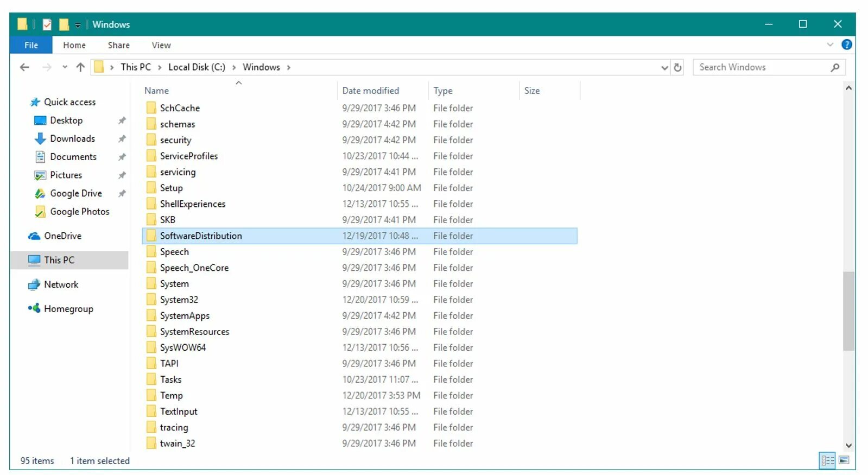Open Google Drive in navigation pane
The image size is (868, 475).
pos(76,194)
